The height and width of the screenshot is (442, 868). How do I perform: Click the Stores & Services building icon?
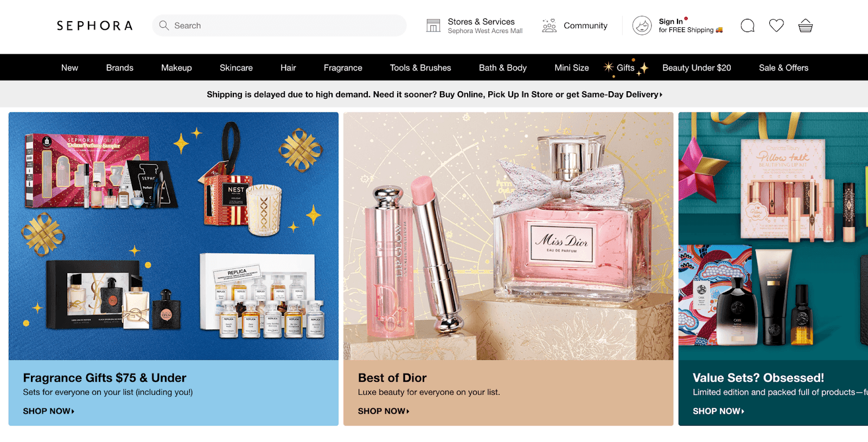(433, 26)
